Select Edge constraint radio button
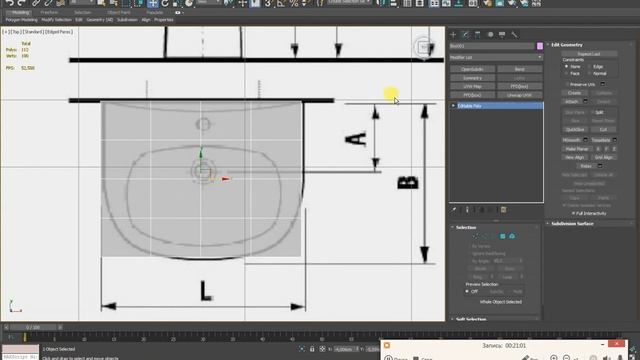 [x=589, y=66]
